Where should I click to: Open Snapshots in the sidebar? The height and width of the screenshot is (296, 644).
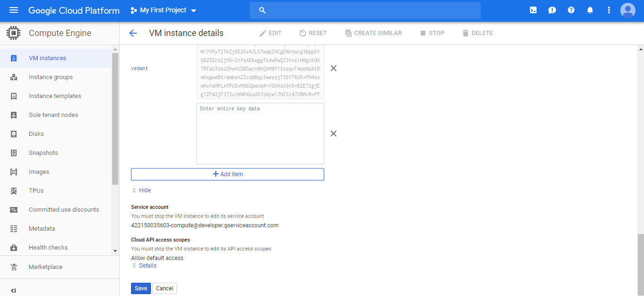click(56, 153)
